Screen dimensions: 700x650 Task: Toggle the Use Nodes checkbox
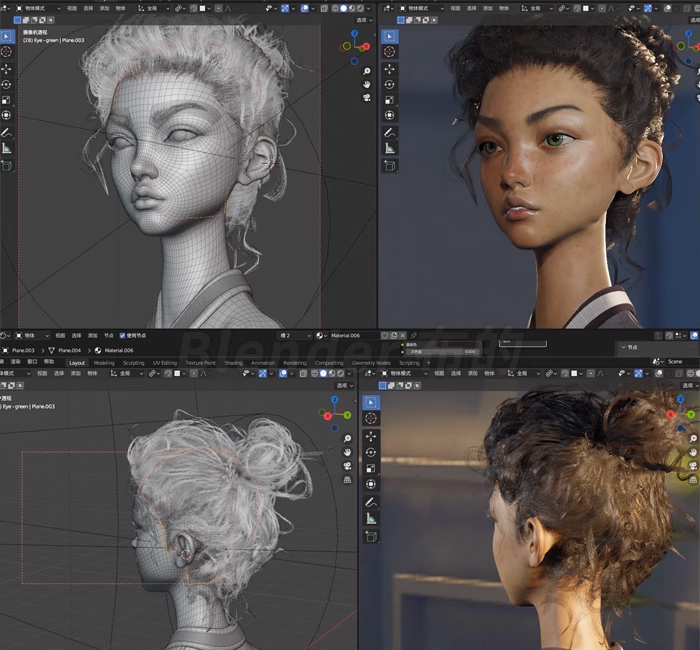(122, 336)
